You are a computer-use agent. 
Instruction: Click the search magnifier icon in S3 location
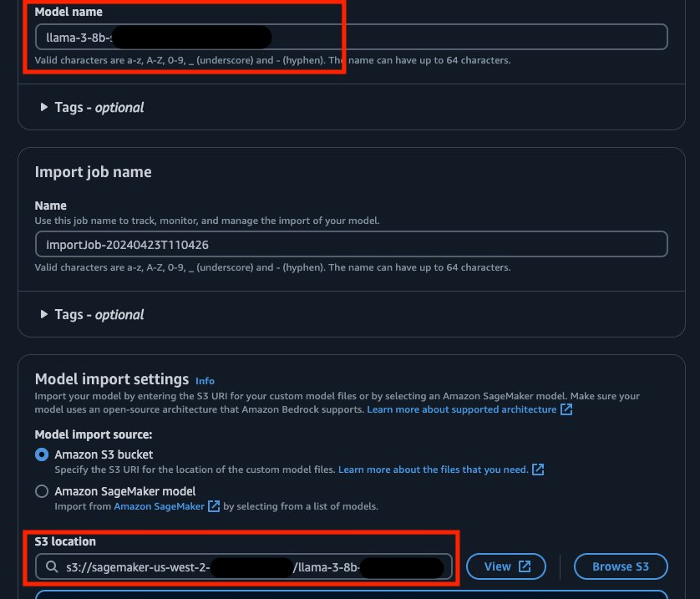click(x=52, y=566)
